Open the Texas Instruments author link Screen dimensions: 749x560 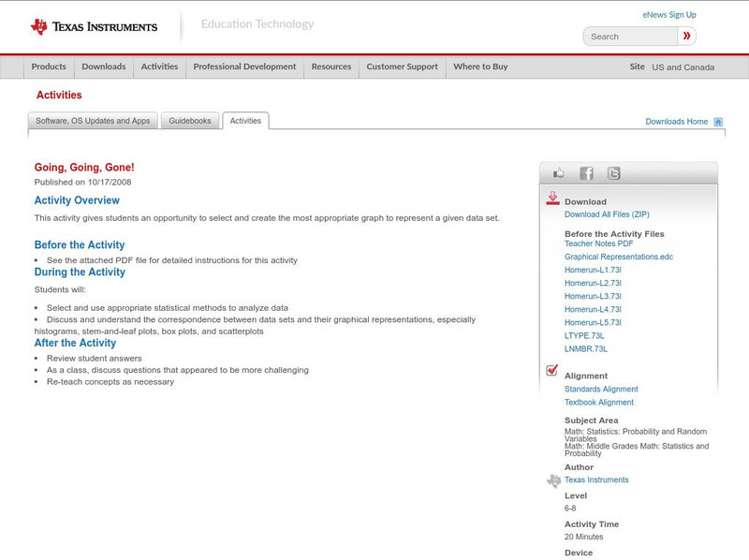click(x=596, y=479)
